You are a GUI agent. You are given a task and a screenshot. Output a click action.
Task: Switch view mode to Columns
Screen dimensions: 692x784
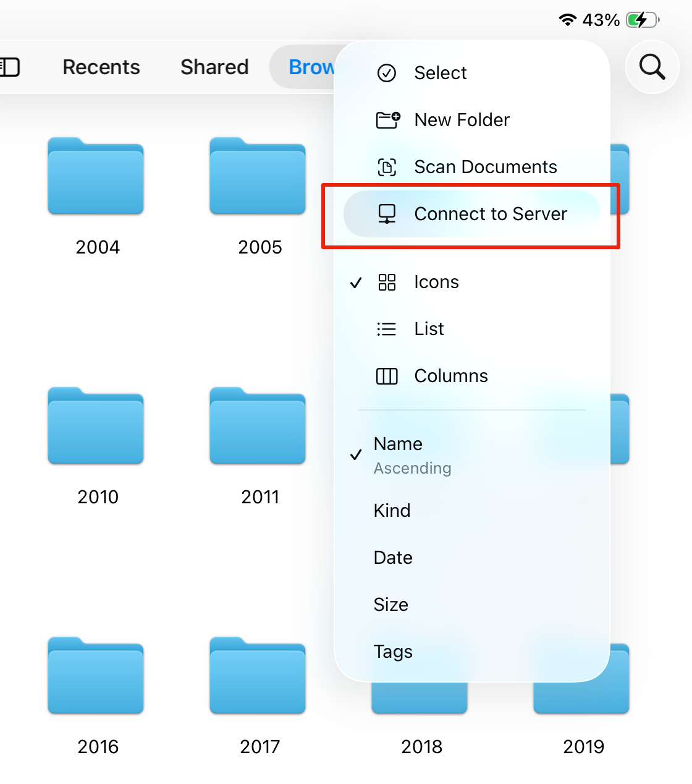coord(450,376)
